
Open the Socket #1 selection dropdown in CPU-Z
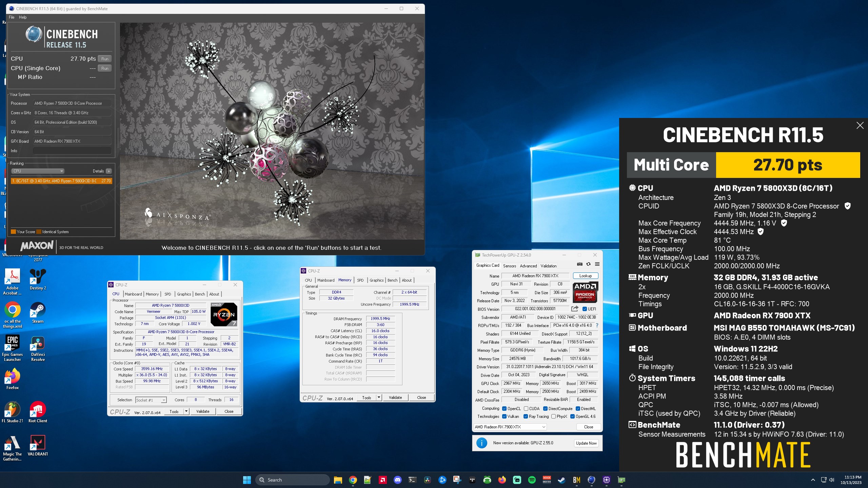click(151, 400)
